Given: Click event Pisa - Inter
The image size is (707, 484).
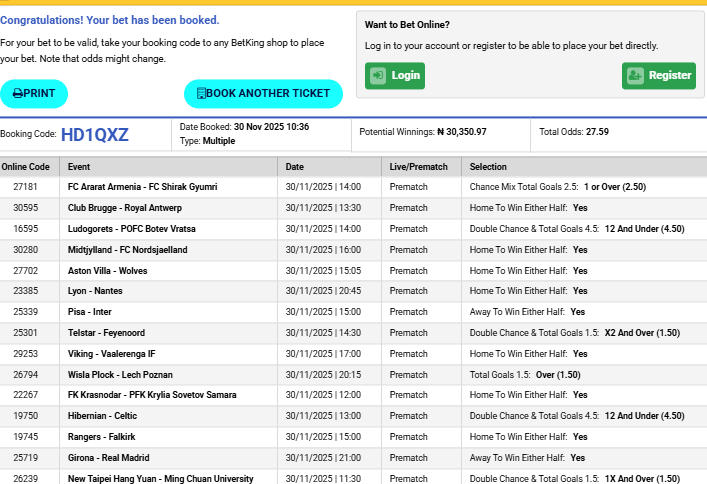Looking at the screenshot, I should tap(89, 312).
